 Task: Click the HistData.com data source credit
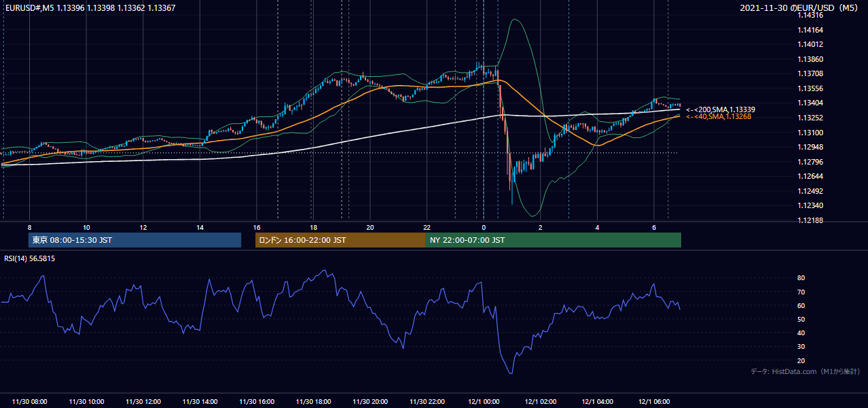click(x=806, y=371)
